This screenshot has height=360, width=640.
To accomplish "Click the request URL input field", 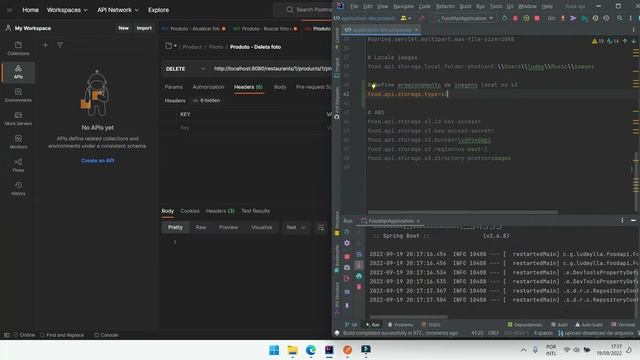I will click(x=271, y=69).
